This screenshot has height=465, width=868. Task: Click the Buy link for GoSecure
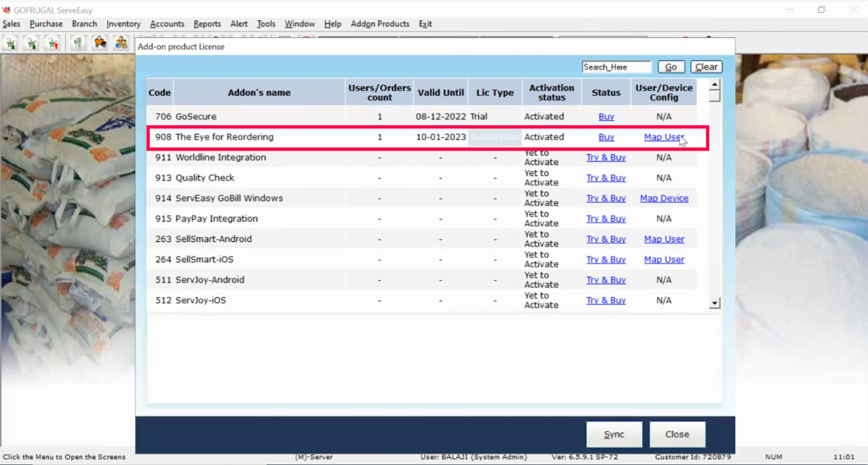606,117
